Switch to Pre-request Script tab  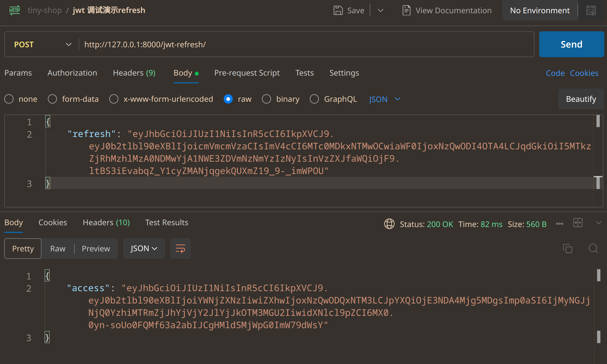[247, 73]
